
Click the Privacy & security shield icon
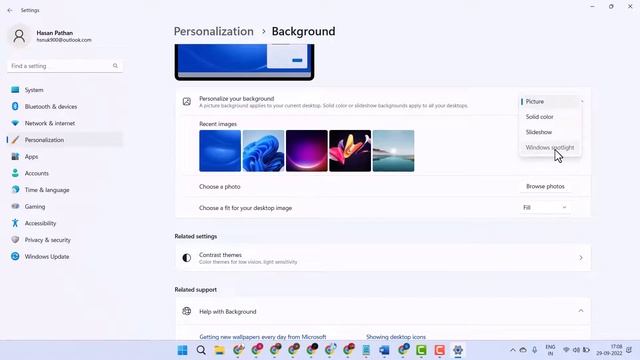[x=15, y=240]
